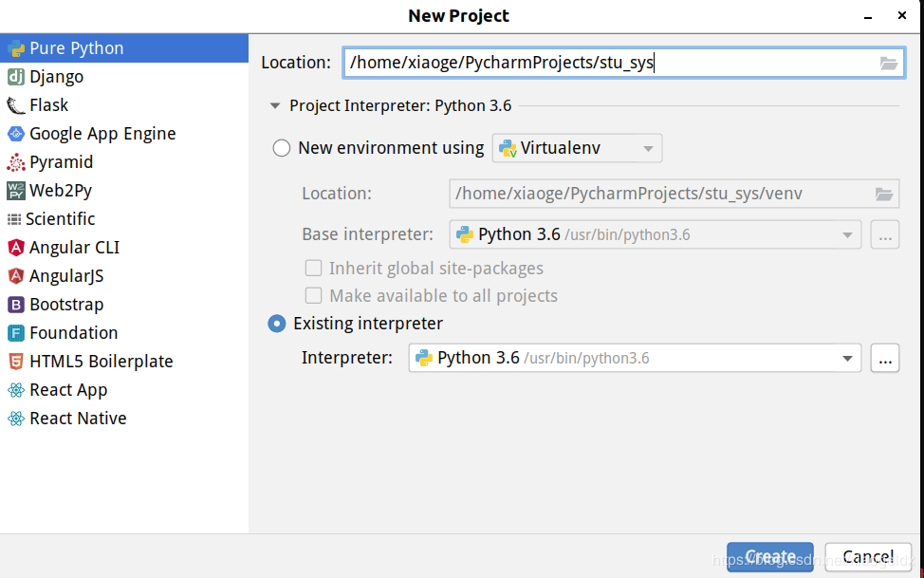Click the HTML5 Boilerplate icon
This screenshot has width=924, height=578.
(16, 362)
